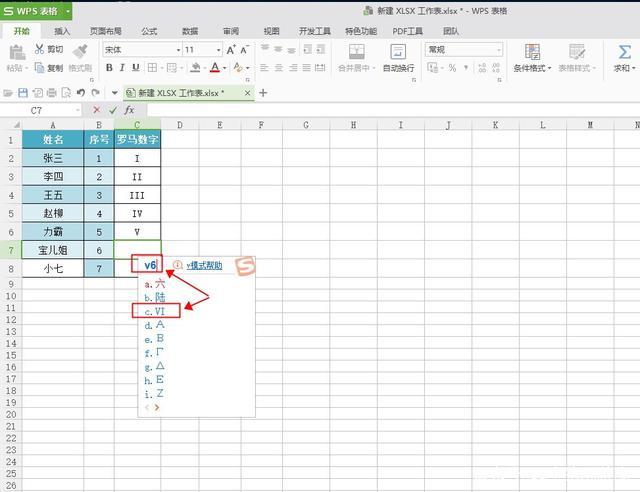Open the font size dropdown showing 11
This screenshot has width=640, height=492.
[219, 50]
